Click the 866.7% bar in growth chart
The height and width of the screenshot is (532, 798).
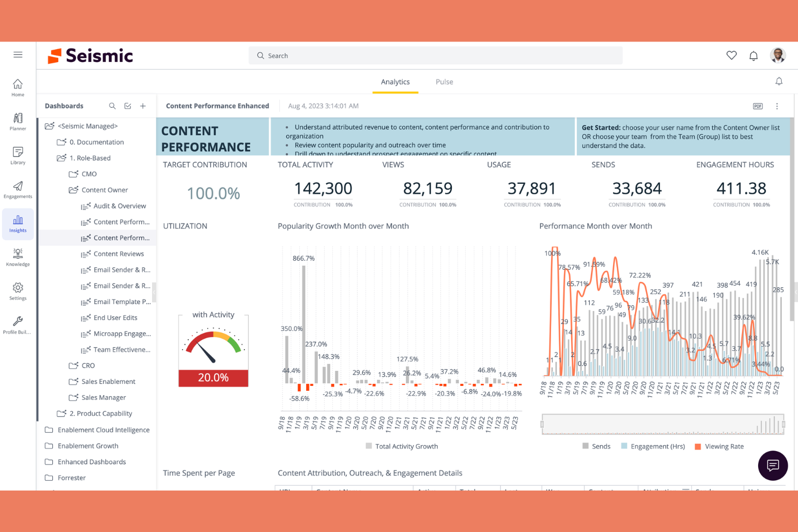point(304,323)
